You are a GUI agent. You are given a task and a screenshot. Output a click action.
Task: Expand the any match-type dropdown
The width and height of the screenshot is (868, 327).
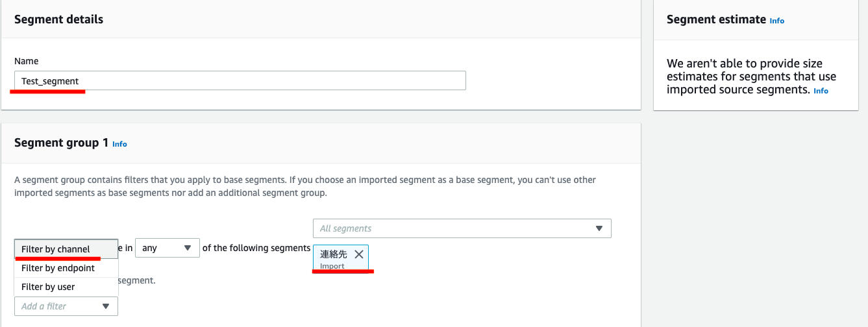(x=167, y=248)
